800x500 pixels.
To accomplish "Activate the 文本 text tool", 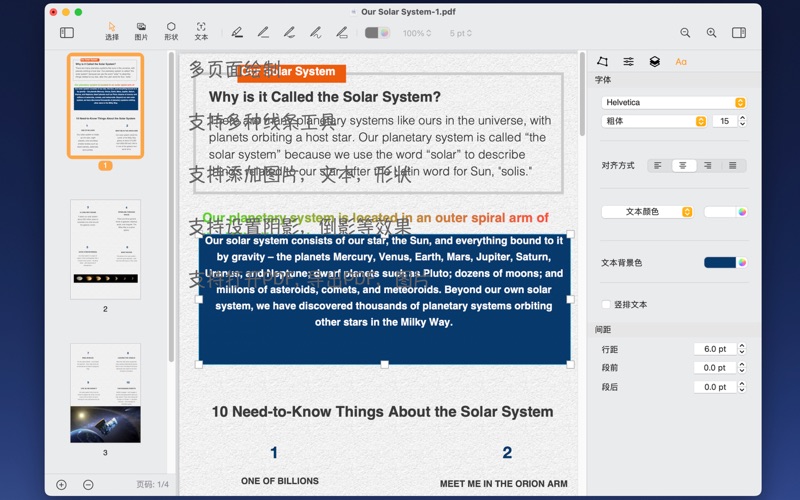I will click(201, 31).
